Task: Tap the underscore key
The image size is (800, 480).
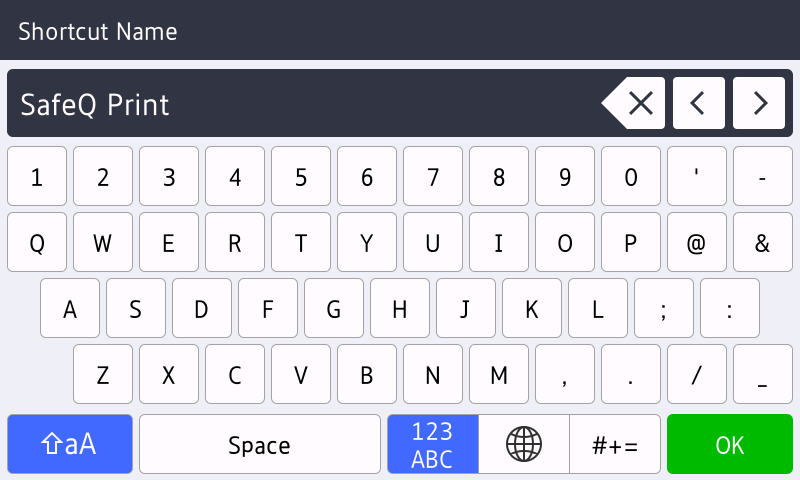Action: pyautogui.click(x=762, y=374)
